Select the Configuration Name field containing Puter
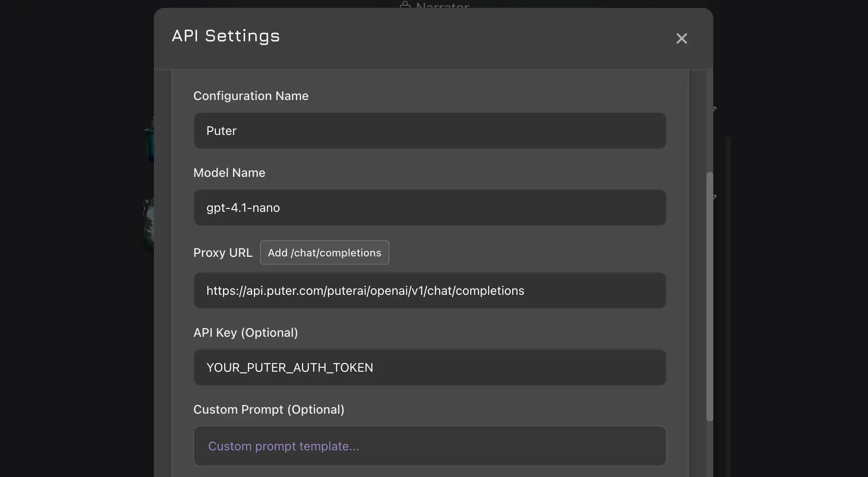868x477 pixels. (x=430, y=130)
